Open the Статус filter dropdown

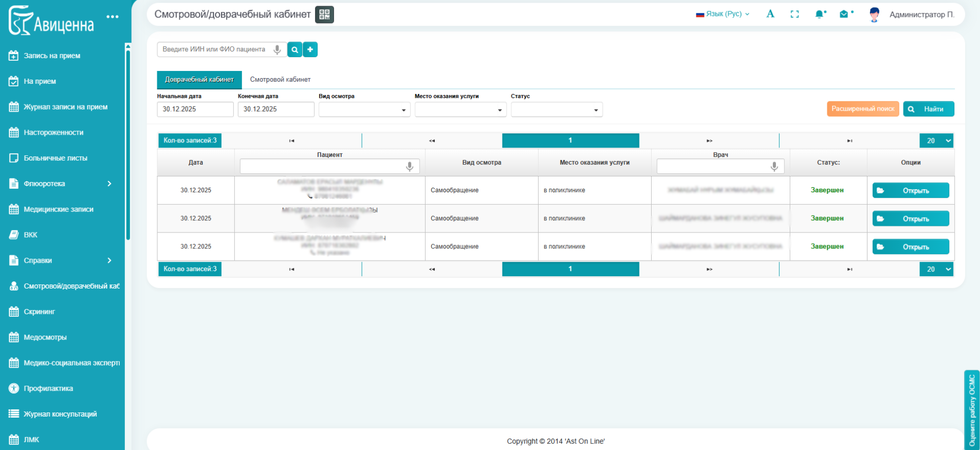point(556,110)
